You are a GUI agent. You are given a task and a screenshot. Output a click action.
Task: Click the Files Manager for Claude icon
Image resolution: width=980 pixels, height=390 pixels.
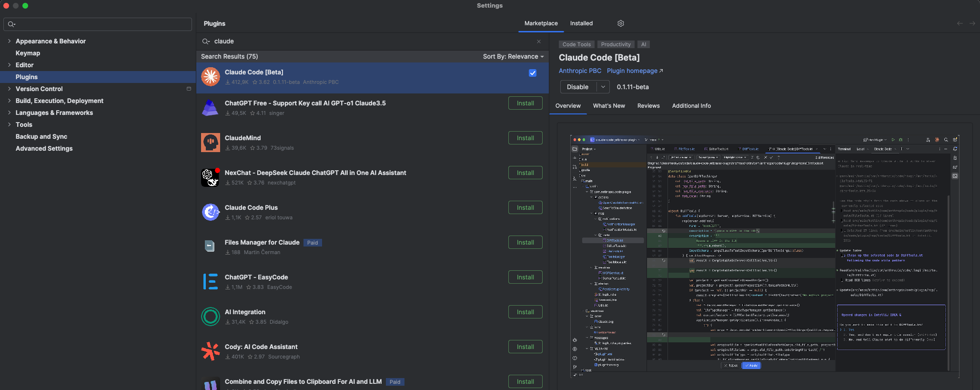coord(210,246)
